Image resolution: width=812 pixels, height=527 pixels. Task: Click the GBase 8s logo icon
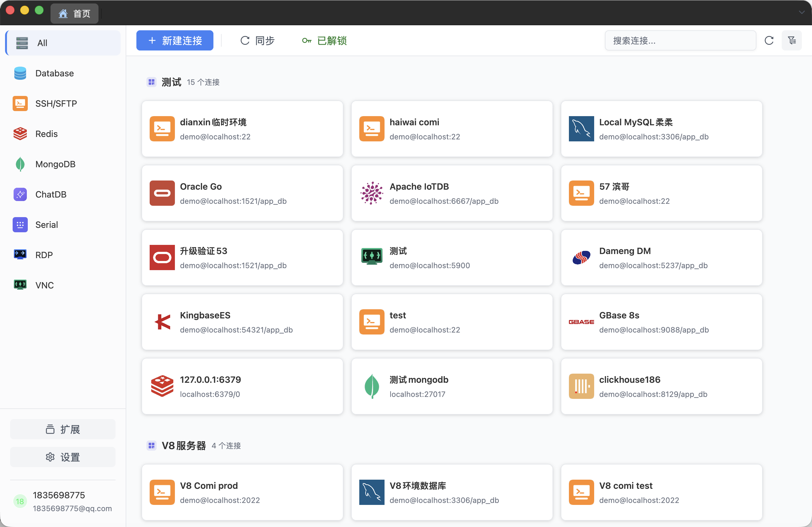[x=581, y=322]
